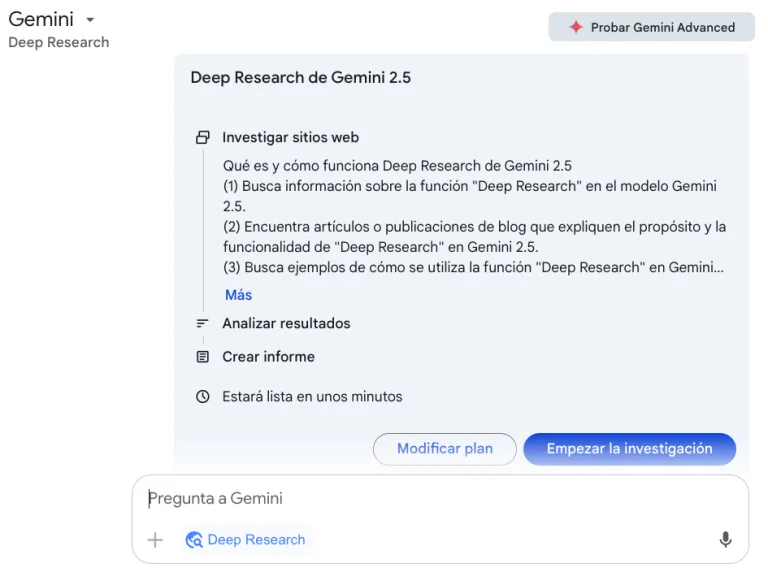The image size is (768, 572).
Task: Start research with Empezar la investigación
Action: (x=629, y=449)
